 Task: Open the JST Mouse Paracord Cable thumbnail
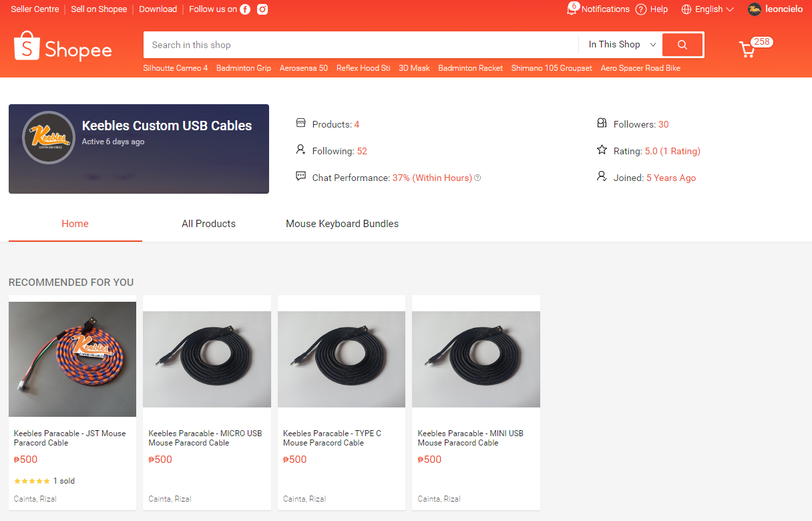pos(72,359)
